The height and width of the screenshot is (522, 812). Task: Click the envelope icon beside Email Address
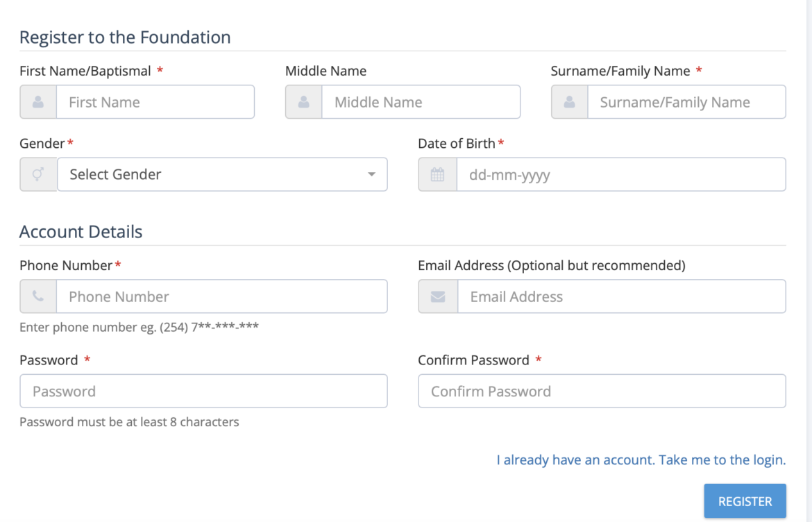(x=438, y=296)
